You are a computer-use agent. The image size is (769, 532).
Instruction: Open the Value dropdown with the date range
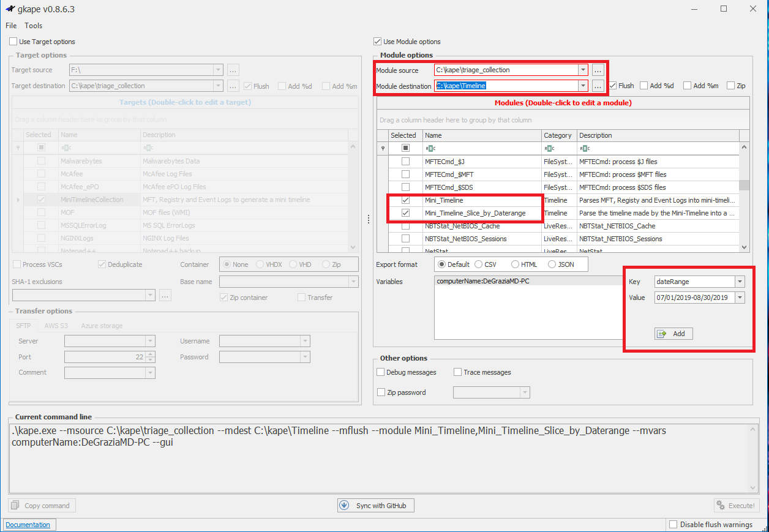pyautogui.click(x=739, y=298)
